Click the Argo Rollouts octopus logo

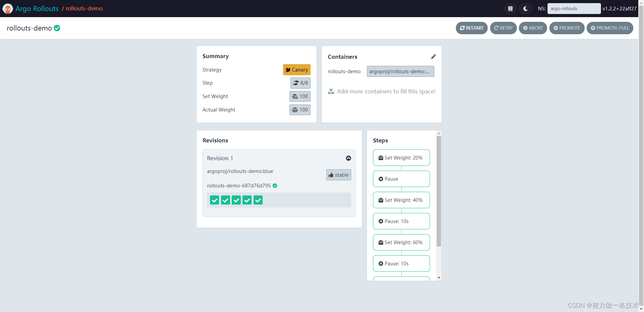(7, 8)
